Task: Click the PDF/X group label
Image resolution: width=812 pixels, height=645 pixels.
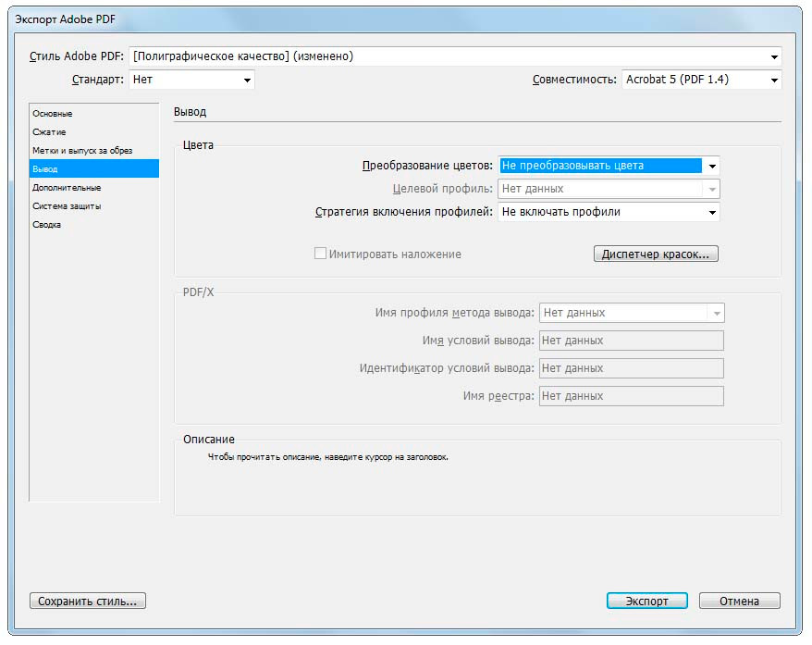Action: [x=198, y=292]
